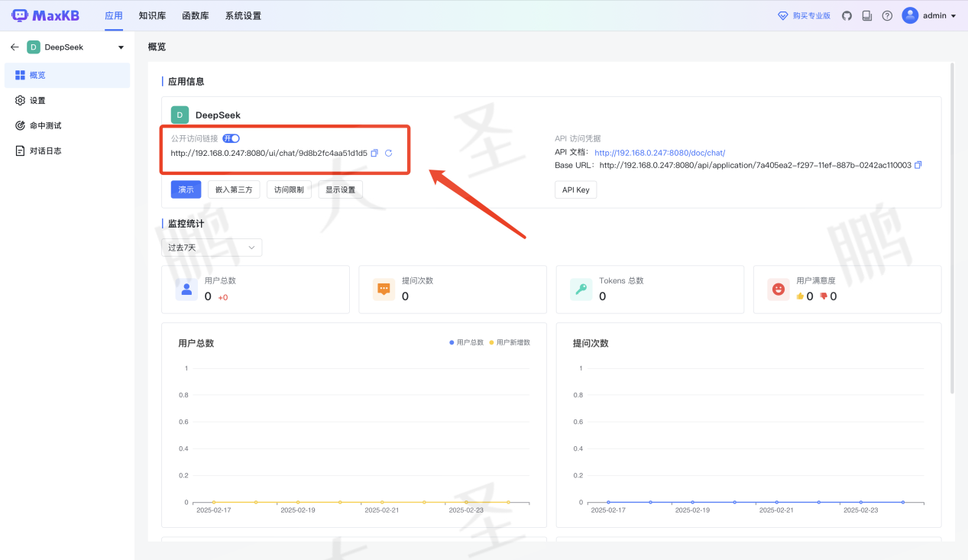Viewport: 968px width, 560px height.
Task: Open the API 文档 link
Action: (659, 152)
